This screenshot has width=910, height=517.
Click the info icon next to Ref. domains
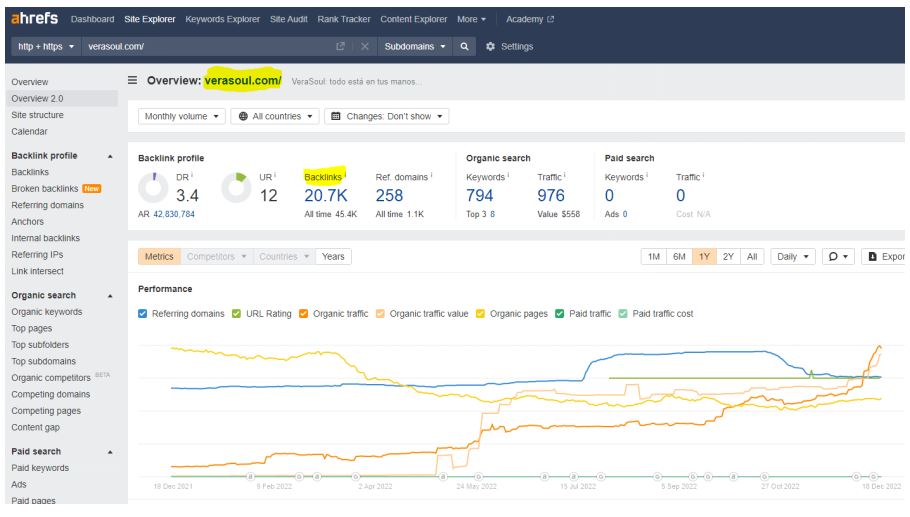[431, 175]
